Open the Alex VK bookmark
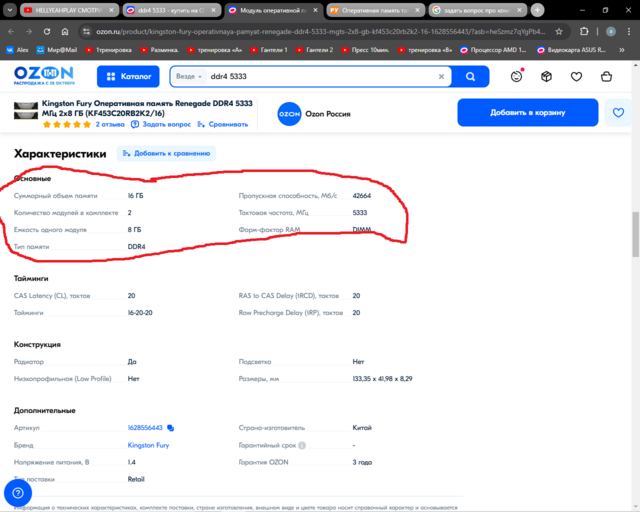 pos(18,50)
